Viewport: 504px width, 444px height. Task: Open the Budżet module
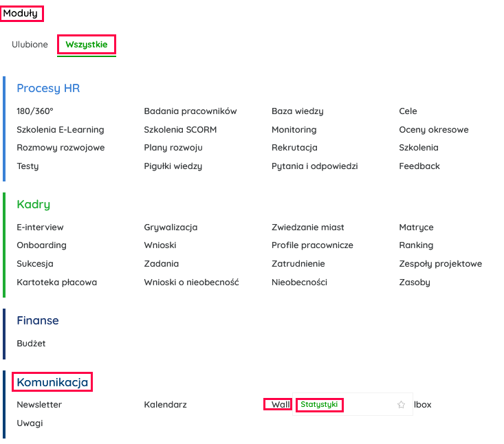pyautogui.click(x=31, y=344)
